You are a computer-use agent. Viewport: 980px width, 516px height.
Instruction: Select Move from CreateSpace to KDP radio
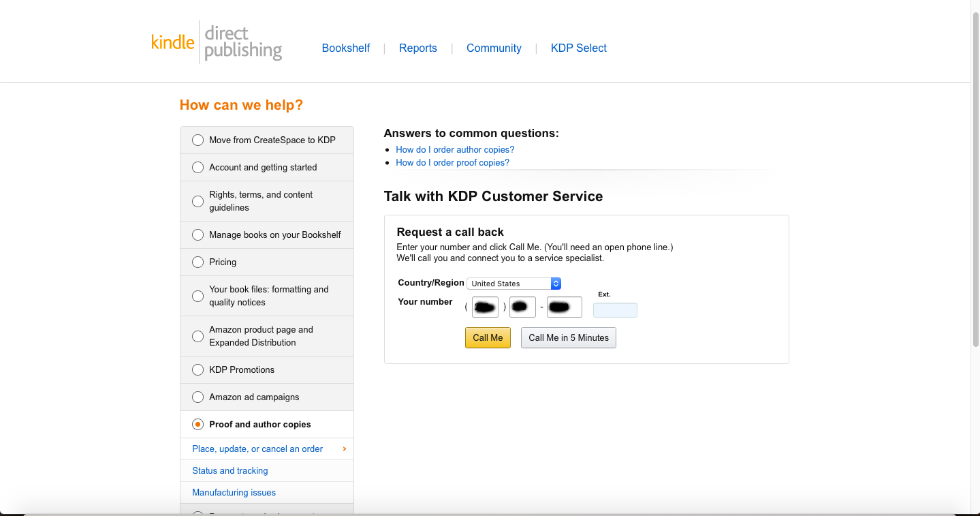point(198,140)
